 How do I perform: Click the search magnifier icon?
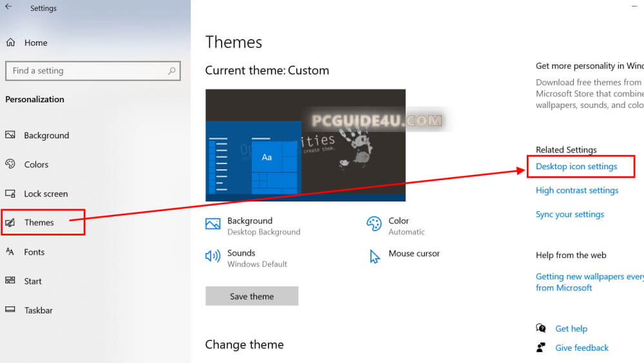171,71
